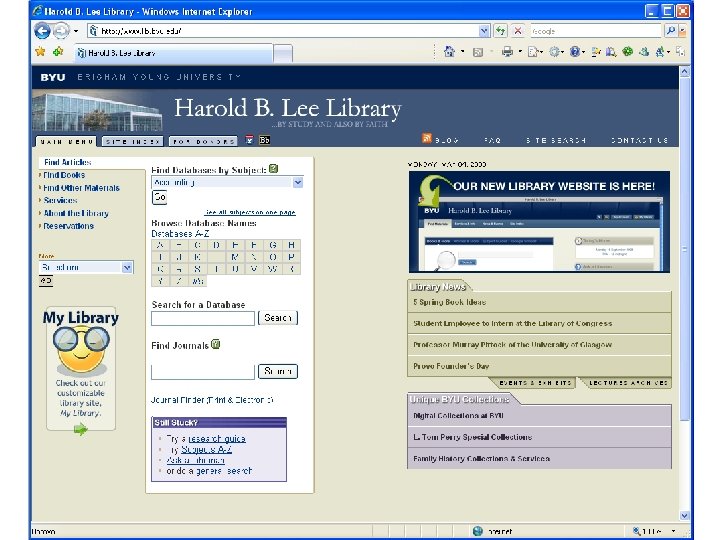Click the Internet zone globe in status bar
This screenshot has width=720, height=540.
[478, 531]
